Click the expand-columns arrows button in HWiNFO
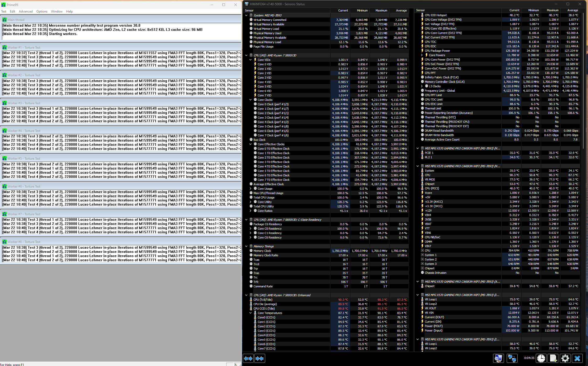 [x=248, y=358]
